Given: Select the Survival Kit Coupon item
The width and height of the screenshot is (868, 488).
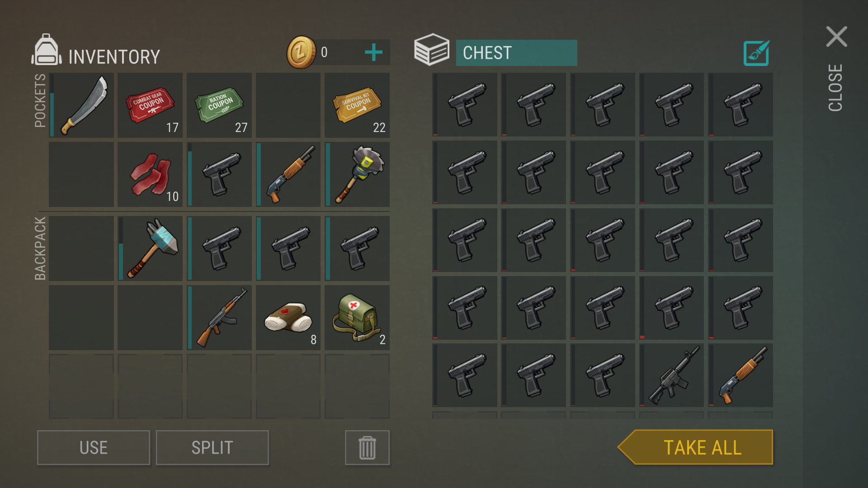Looking at the screenshot, I should pos(357,105).
